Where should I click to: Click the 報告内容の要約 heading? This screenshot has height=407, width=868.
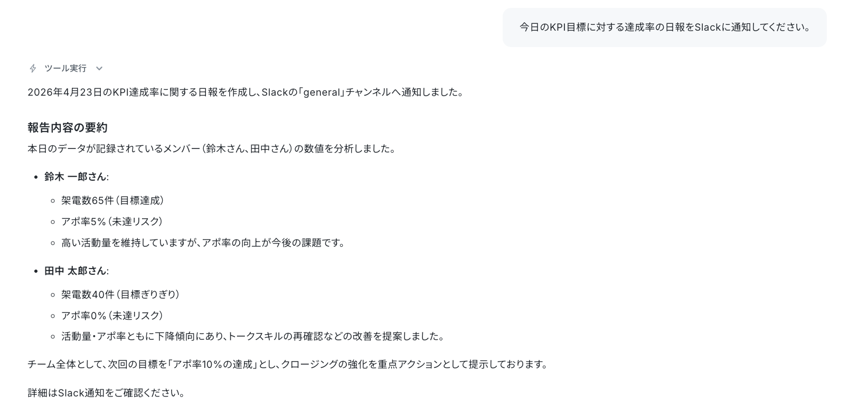(x=68, y=127)
